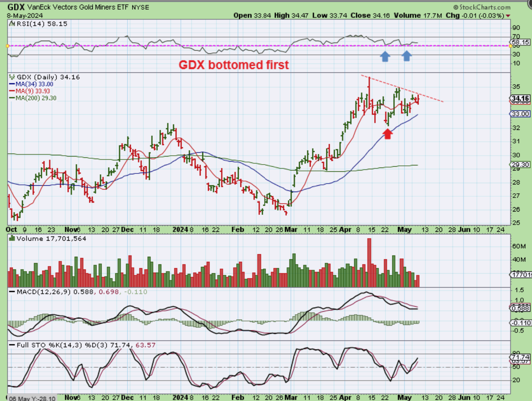Click the GDX ticker symbol in the header
Viewport: 532px width, 401px height.
[16, 8]
